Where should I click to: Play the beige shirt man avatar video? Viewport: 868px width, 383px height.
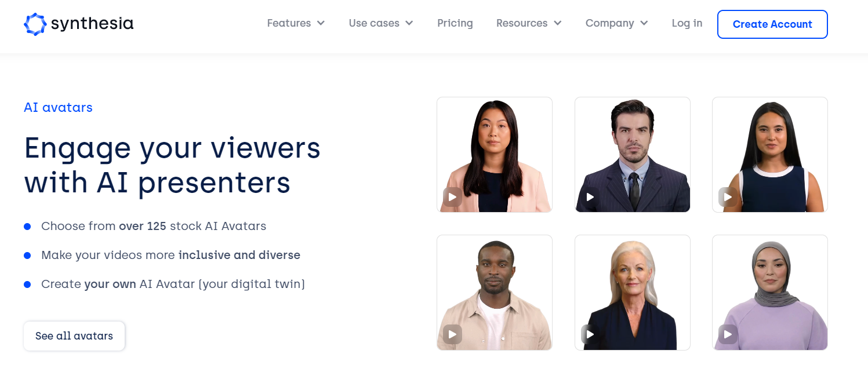click(x=452, y=334)
